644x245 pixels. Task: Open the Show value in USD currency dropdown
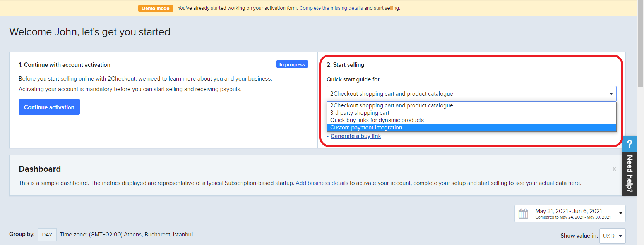click(x=612, y=236)
